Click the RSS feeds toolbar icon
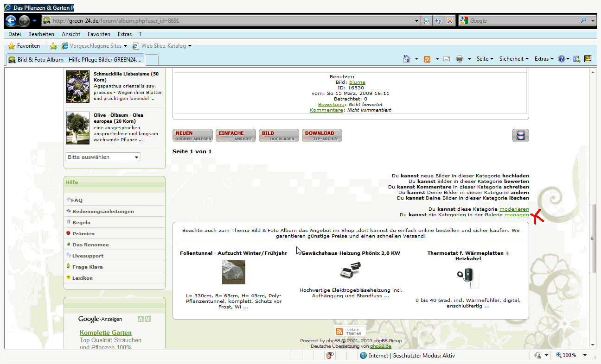The image size is (601, 364). pyautogui.click(x=427, y=59)
